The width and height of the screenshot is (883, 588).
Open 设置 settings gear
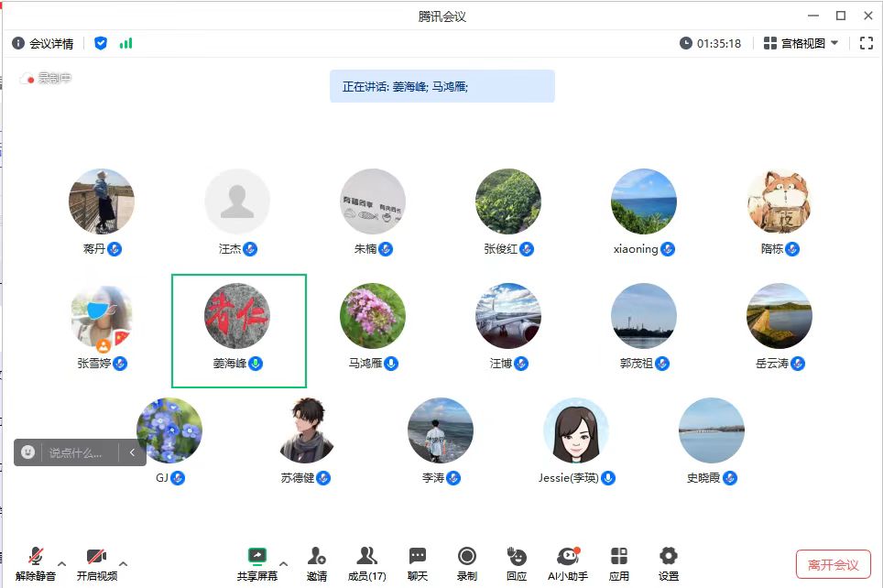(x=669, y=562)
